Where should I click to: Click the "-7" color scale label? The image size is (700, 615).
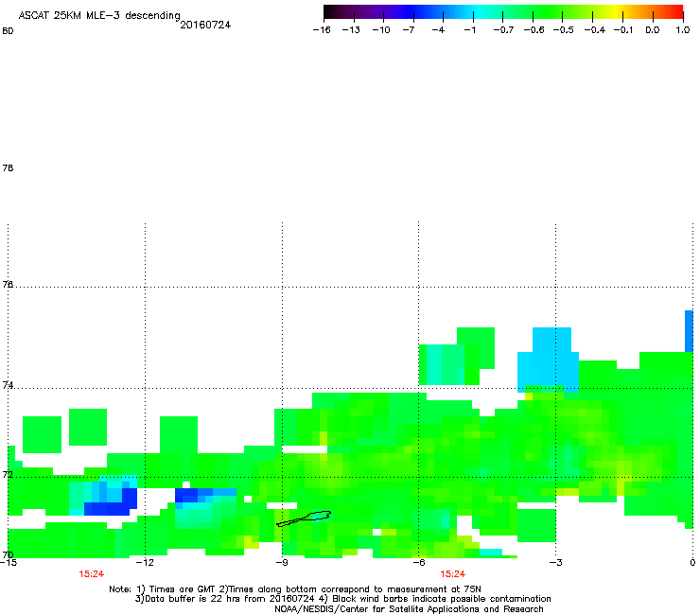point(408,30)
